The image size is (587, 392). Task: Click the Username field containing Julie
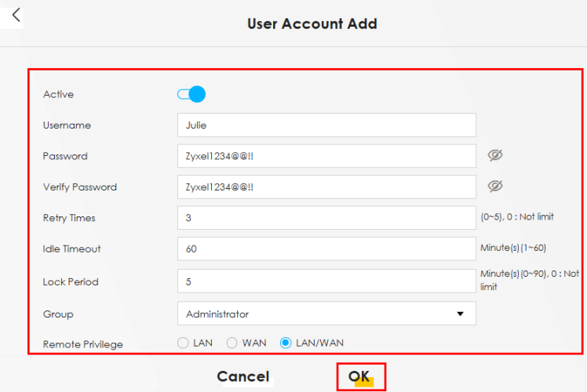point(326,125)
